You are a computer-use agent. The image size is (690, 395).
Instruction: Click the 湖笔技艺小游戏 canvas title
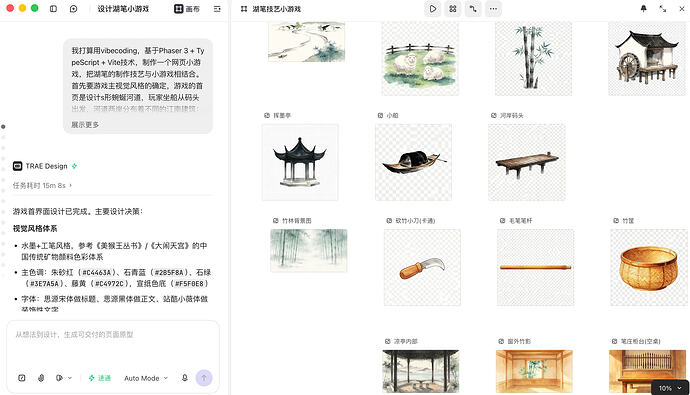(276, 9)
